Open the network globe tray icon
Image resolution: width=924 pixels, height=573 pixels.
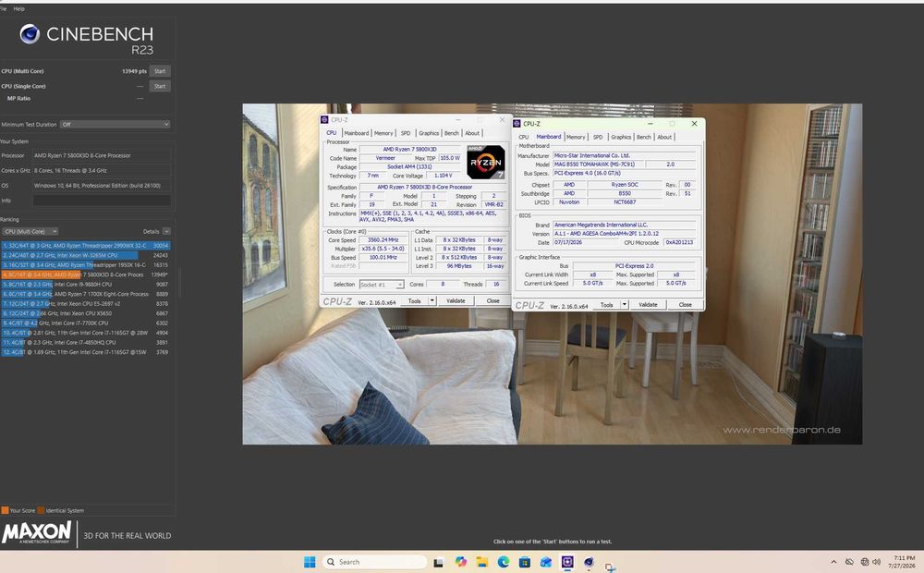tap(865, 562)
